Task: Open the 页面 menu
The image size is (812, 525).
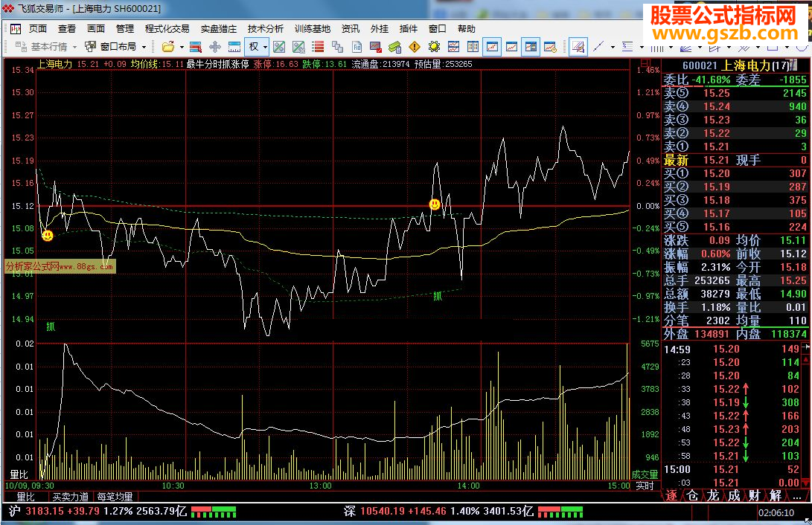Action: coord(38,29)
